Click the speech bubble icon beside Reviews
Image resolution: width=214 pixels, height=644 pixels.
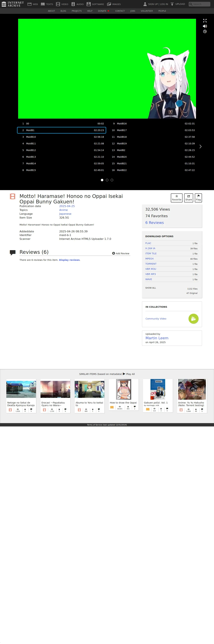[12, 252]
